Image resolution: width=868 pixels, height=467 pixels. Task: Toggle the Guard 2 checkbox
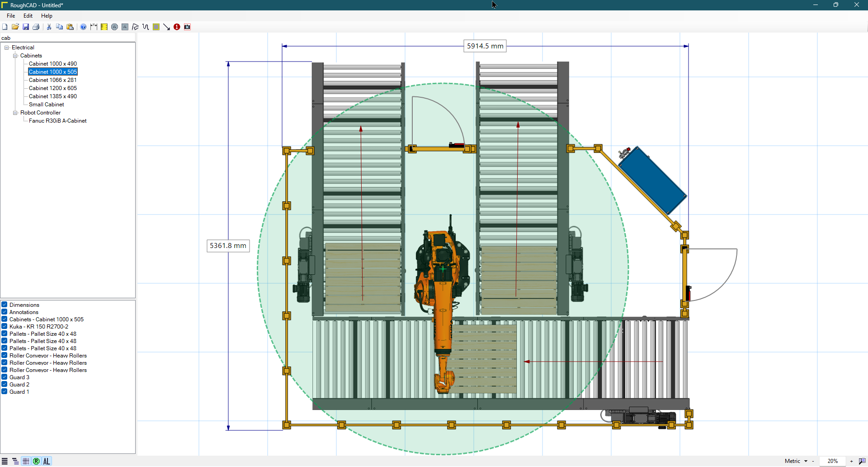click(x=4, y=384)
